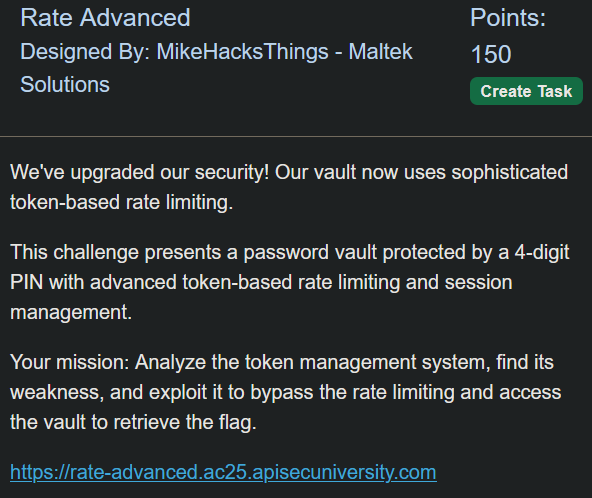592x498 pixels.
Task: Click the word Solutions under the designer name
Action: click(x=65, y=84)
